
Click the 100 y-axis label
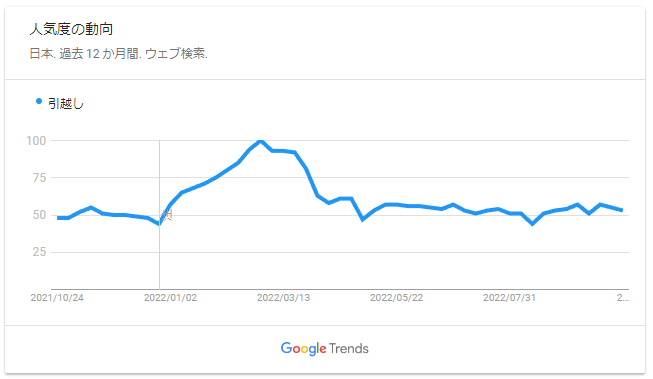pos(36,141)
